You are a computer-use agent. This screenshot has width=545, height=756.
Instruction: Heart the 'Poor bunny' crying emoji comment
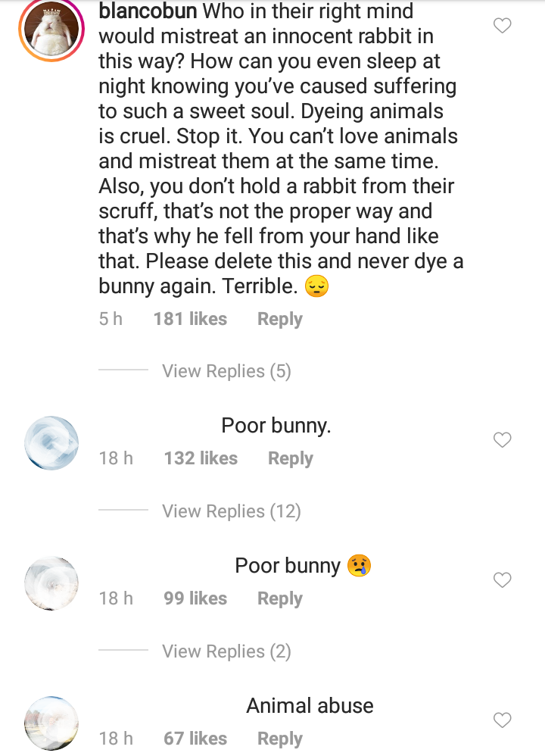tap(502, 580)
